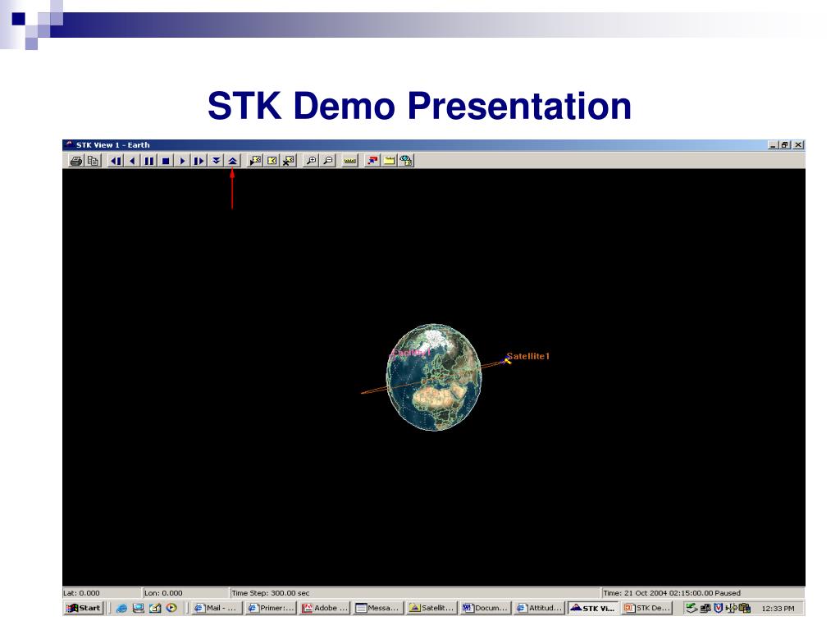Play the animation forward
Viewport: 840px width, 630px height.
pyautogui.click(x=182, y=161)
